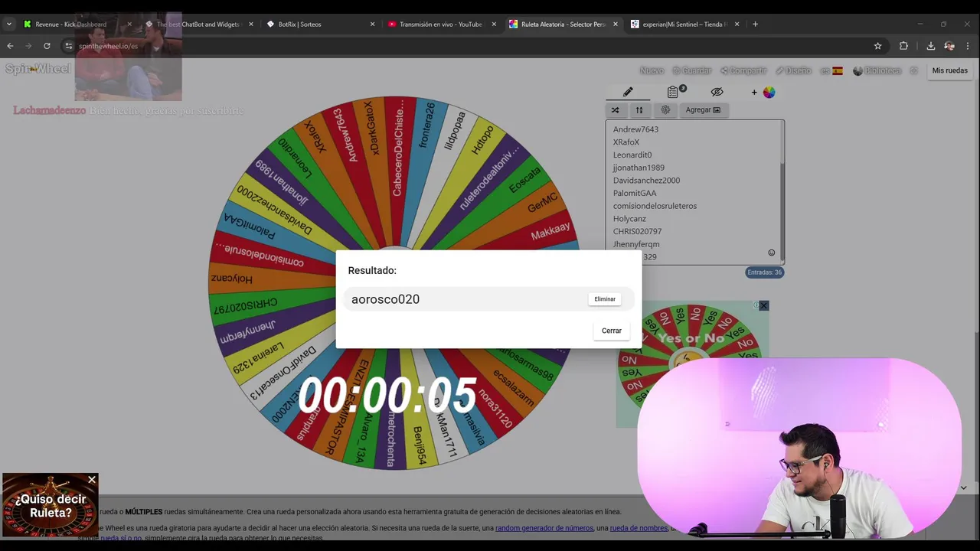Switch to Transmisión en vivo YouTube tab
The width and height of the screenshot is (980, 551).
pos(440,24)
